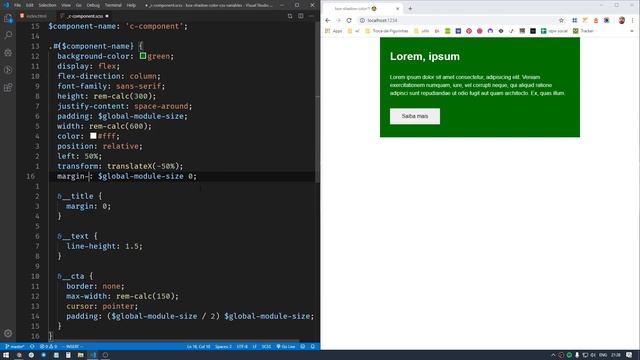This screenshot has width=640, height=360.
Task: Open the Windows Start menu
Action: tap(6, 355)
